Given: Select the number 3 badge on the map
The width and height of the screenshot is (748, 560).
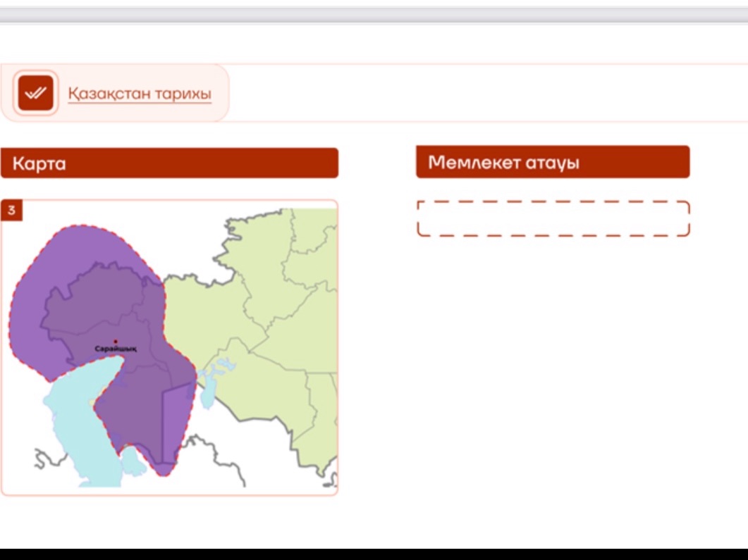Looking at the screenshot, I should click(x=11, y=209).
